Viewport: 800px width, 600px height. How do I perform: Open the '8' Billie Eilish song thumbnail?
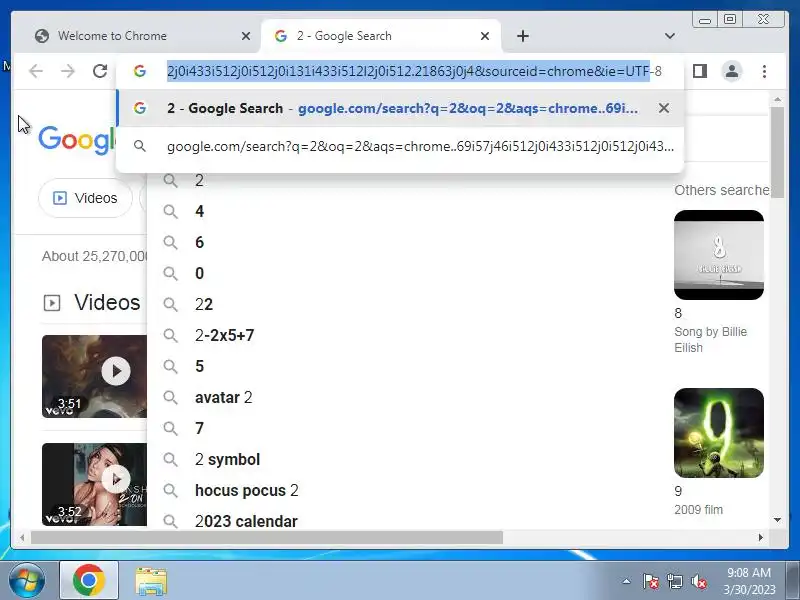(719, 255)
